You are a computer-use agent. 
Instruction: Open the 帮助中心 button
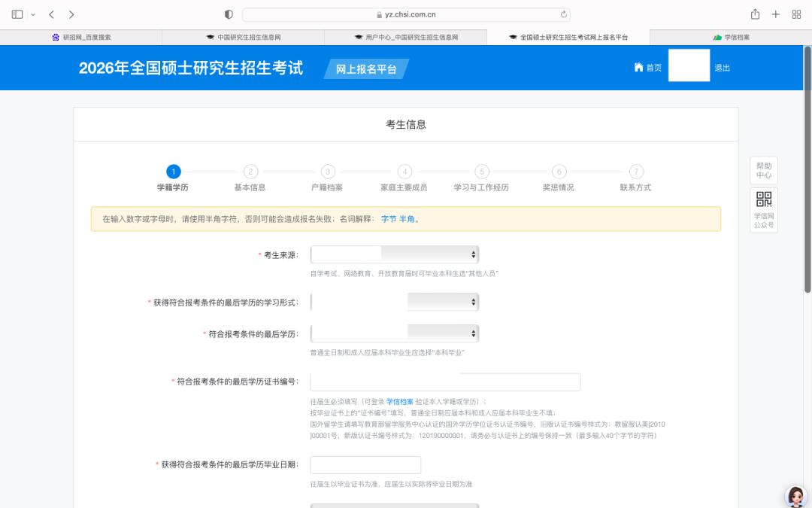click(764, 171)
